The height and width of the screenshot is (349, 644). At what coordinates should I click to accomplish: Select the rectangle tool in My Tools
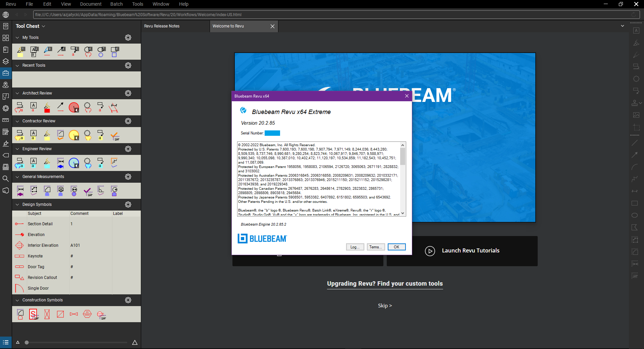click(114, 52)
